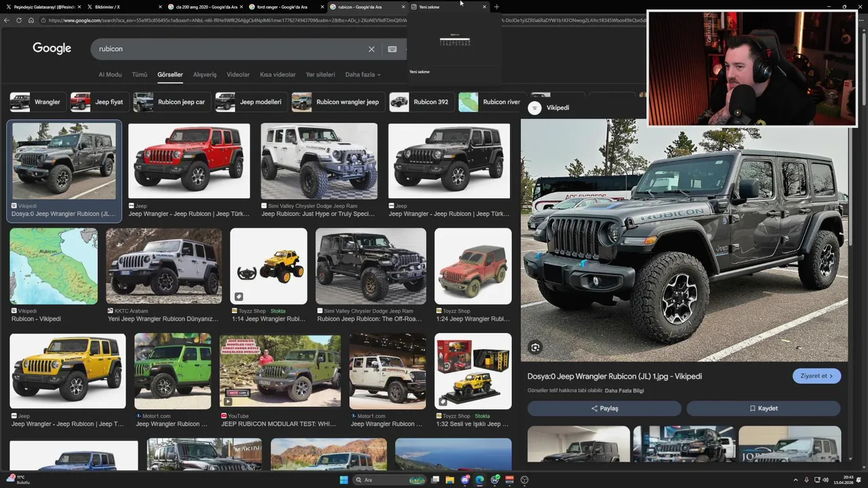Viewport: 868px width, 488px height.
Task: Open Windows Start menu
Action: [x=344, y=480]
